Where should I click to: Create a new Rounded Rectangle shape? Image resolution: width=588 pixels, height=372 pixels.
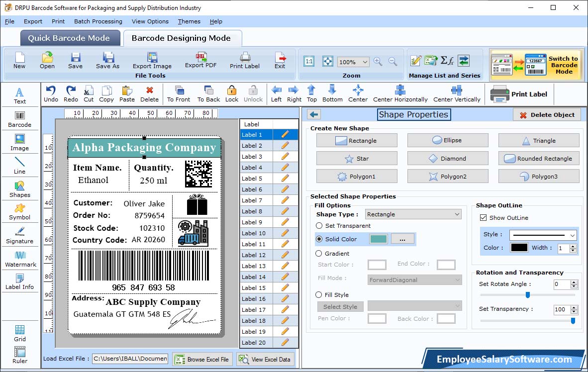538,159
